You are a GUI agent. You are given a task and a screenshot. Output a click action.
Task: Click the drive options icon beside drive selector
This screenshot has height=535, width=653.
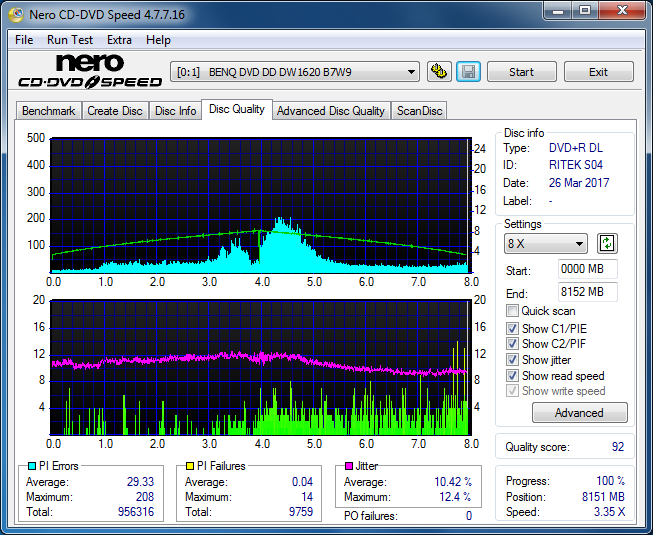click(x=438, y=72)
